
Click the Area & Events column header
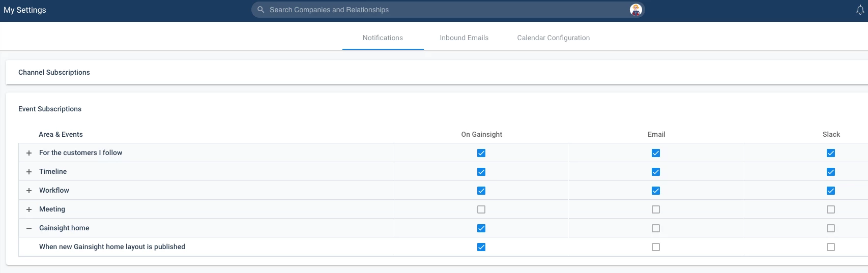tap(61, 134)
